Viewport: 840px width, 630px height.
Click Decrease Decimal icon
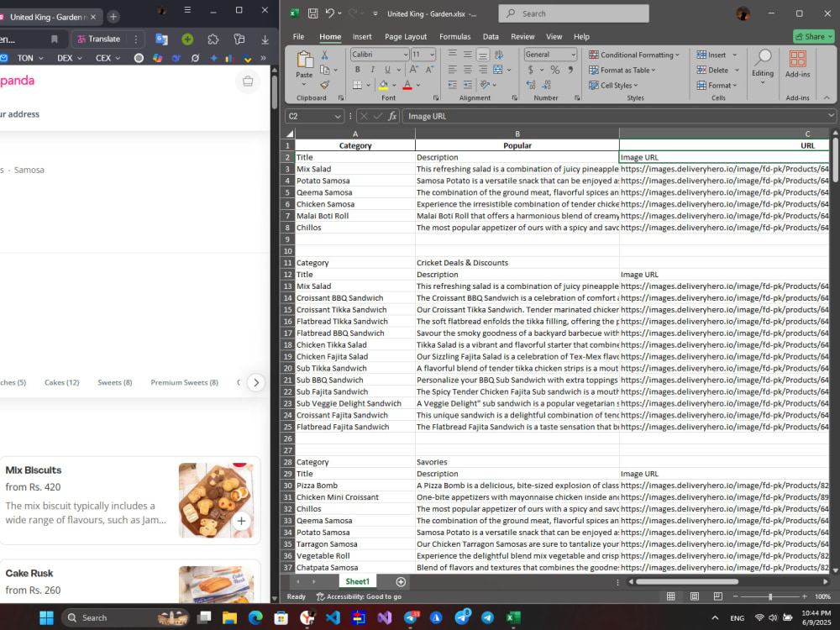(547, 85)
